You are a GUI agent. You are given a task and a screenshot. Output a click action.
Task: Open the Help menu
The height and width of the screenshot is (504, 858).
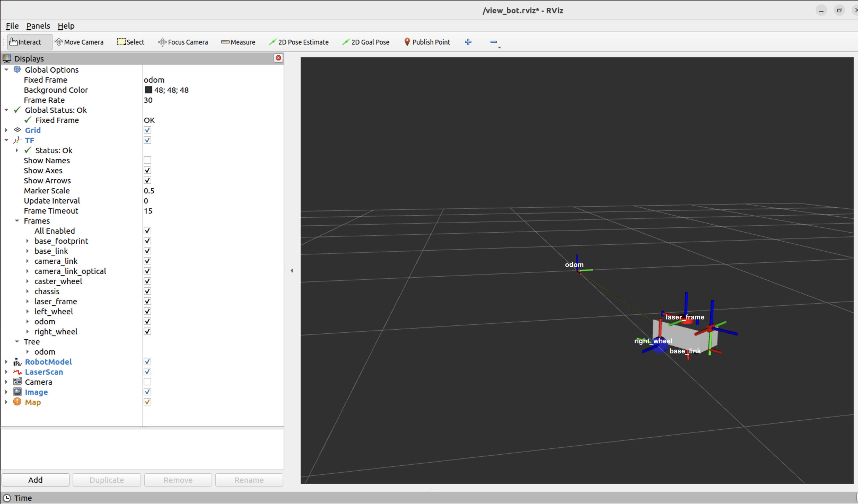click(x=66, y=26)
